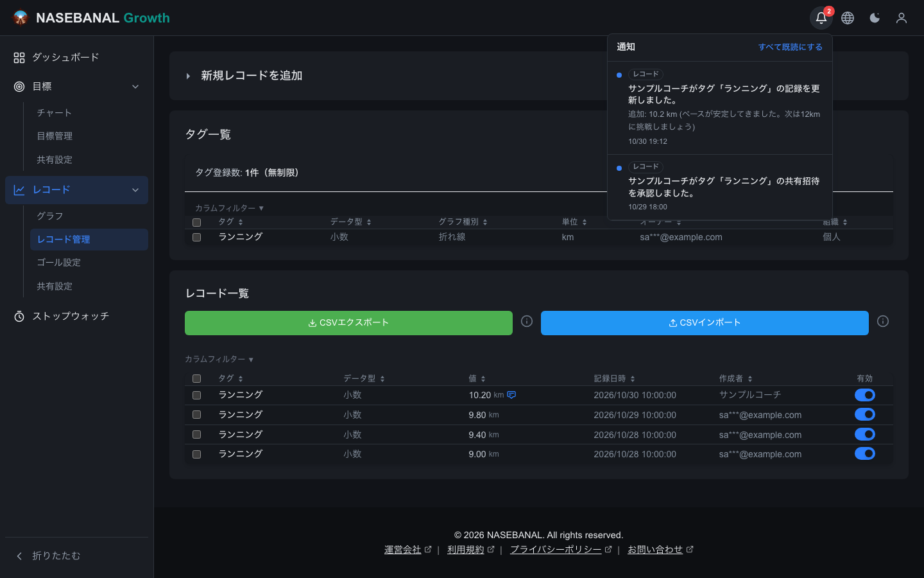
Task: Toggle dark mode moon icon
Action: [x=875, y=18]
